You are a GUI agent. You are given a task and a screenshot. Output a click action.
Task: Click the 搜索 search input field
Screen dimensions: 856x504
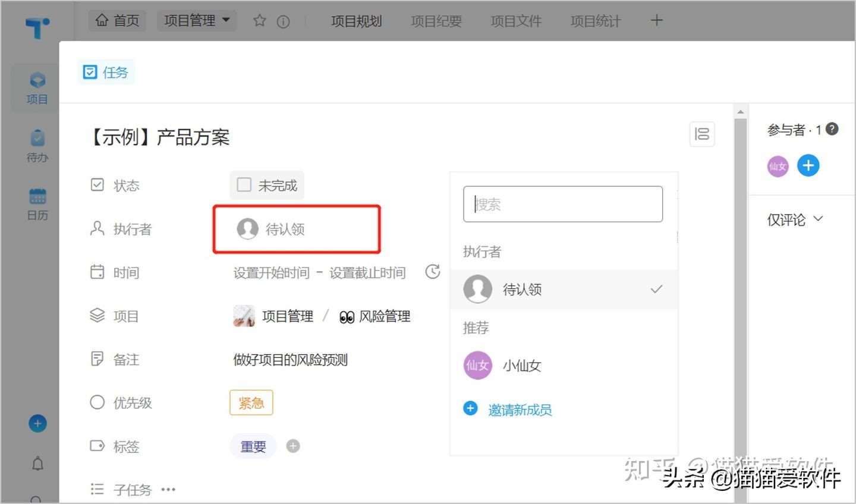point(562,204)
